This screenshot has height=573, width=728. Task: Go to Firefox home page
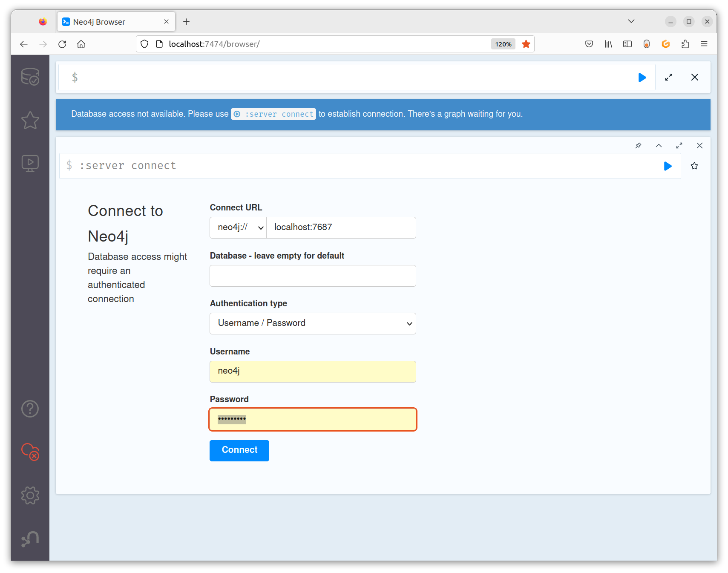coord(81,44)
